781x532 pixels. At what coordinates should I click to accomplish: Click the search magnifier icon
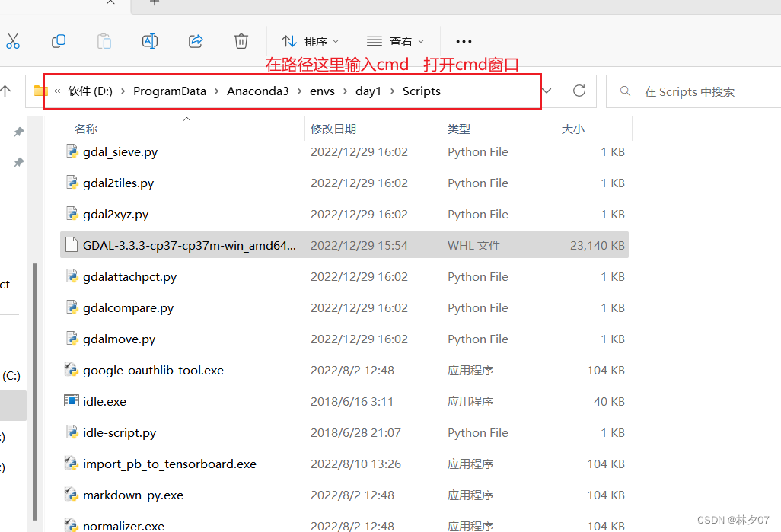624,91
